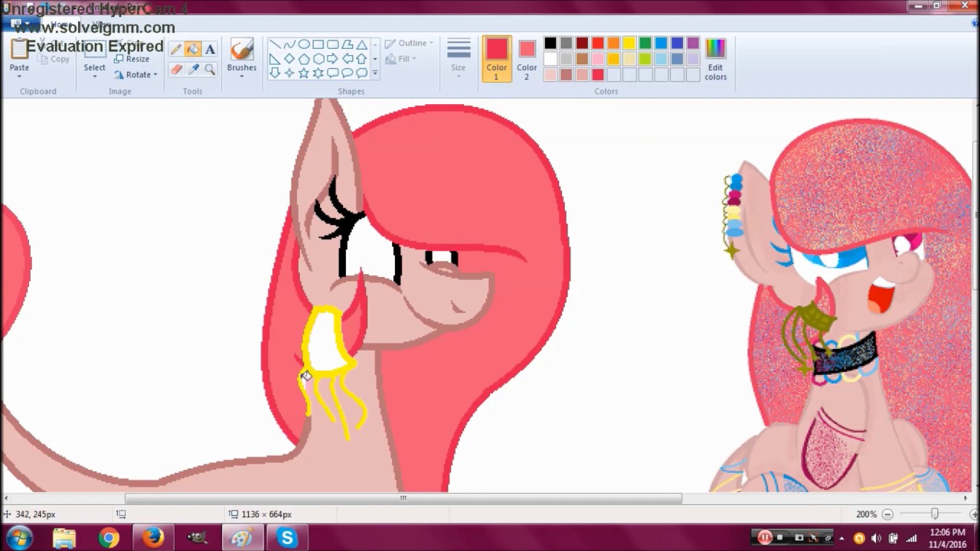Viewport: 980px width, 551px height.
Task: Open Google Chrome from the taskbar
Action: pos(109,538)
